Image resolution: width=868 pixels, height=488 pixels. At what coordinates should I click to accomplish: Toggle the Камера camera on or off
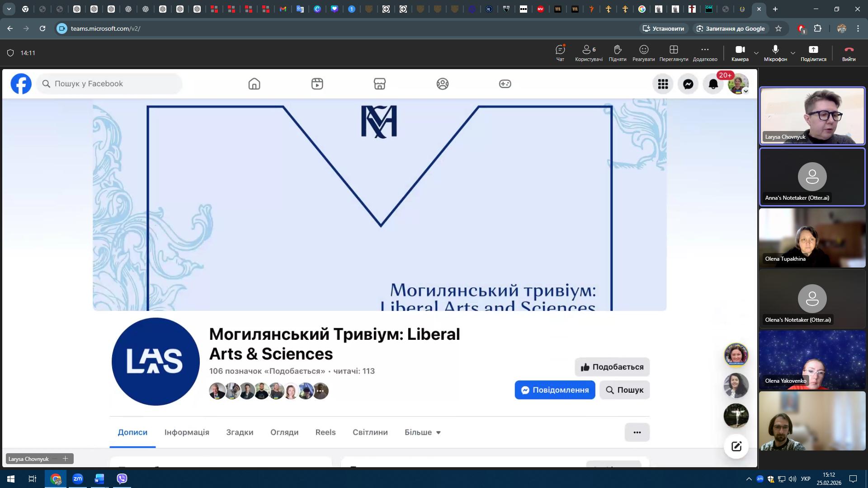pyautogui.click(x=740, y=52)
